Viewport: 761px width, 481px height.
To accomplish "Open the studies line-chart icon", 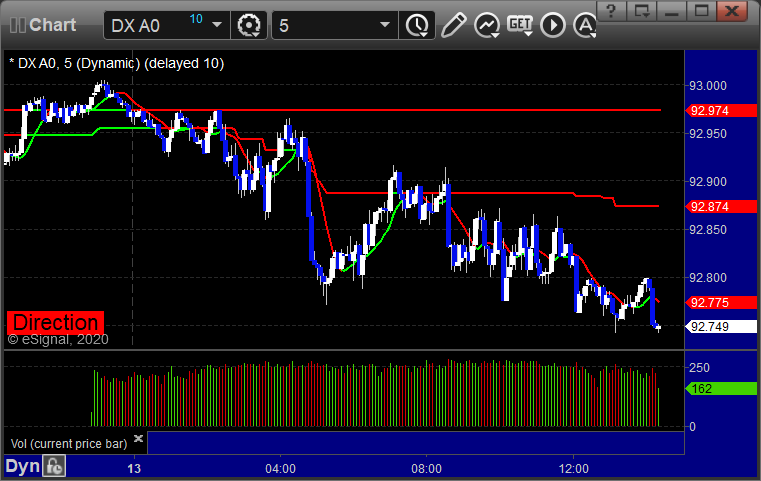I will click(487, 25).
